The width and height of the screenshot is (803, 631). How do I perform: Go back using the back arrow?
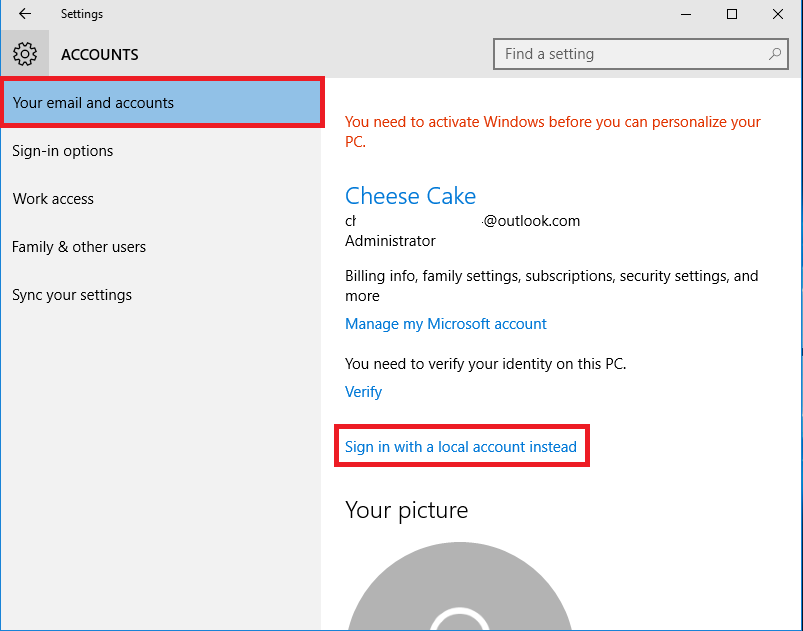pyautogui.click(x=25, y=14)
